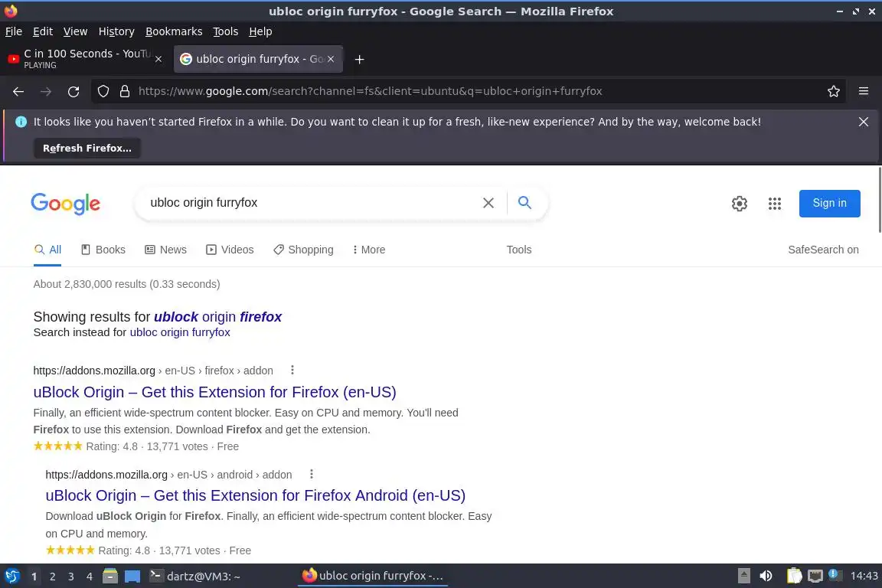The height and width of the screenshot is (588, 882).
Task: Click the Firefox taskbar window entry
Action: (373, 577)
